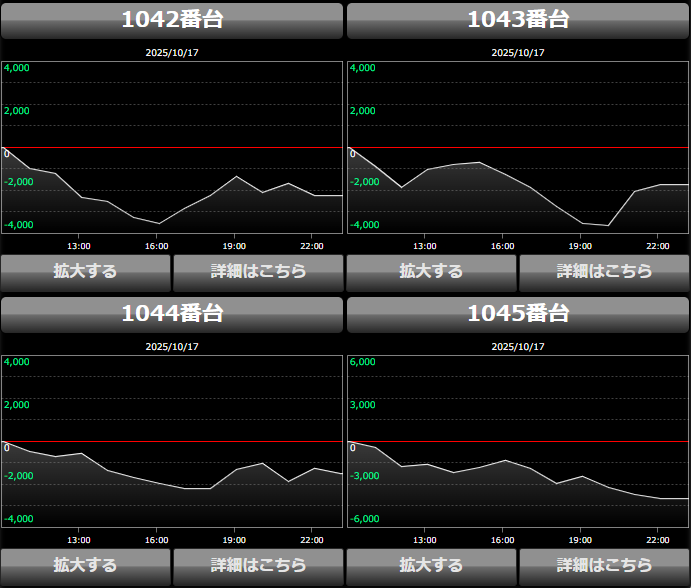Select the 1044番台 header bar
The image size is (691, 588).
pos(172,314)
